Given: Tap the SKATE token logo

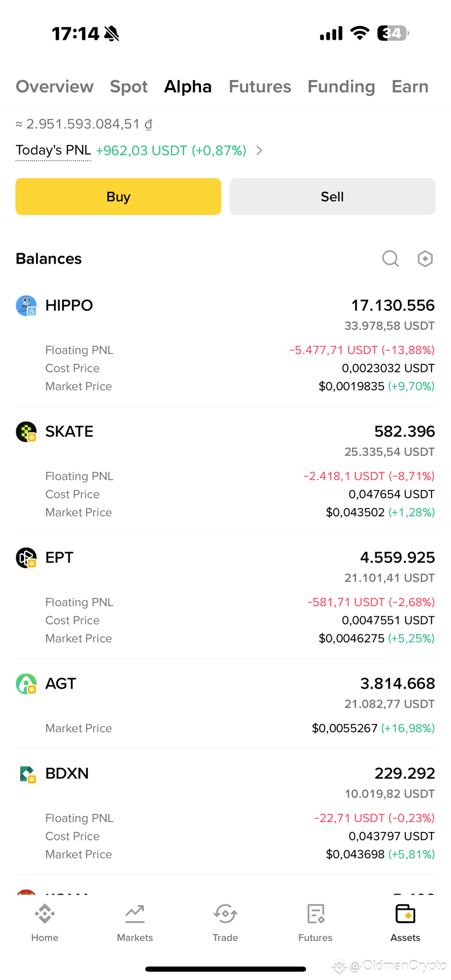Looking at the screenshot, I should click(x=26, y=432).
